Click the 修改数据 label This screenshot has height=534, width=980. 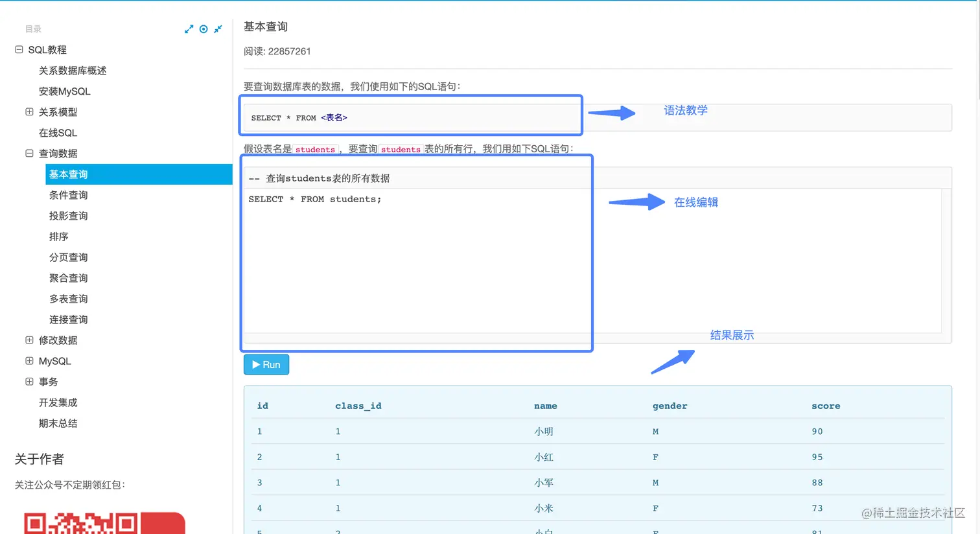(58, 340)
